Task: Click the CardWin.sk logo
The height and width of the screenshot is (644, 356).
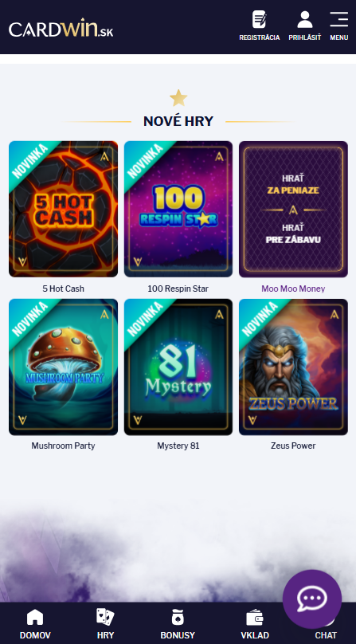Action: pyautogui.click(x=61, y=29)
